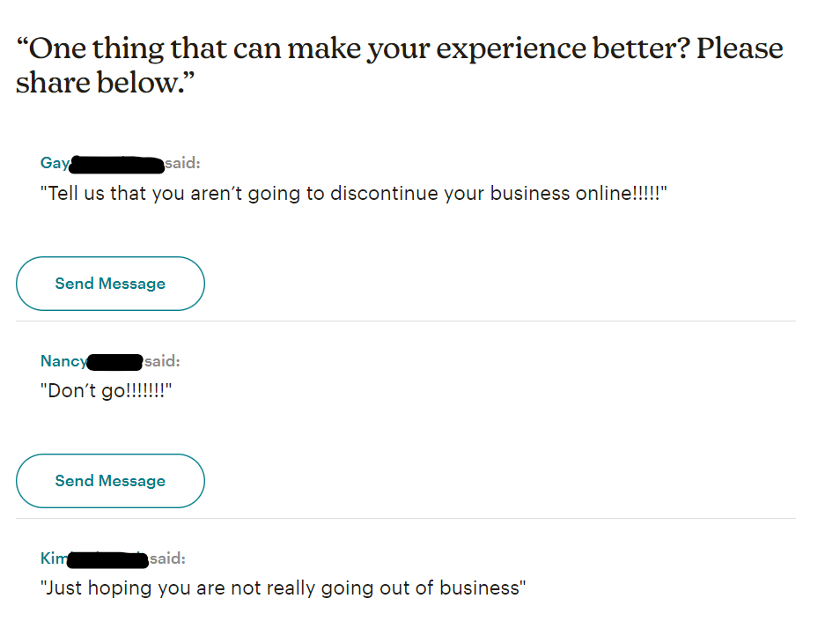840x643 pixels.
Task: Click Send Message under Gay's response
Action: (110, 284)
